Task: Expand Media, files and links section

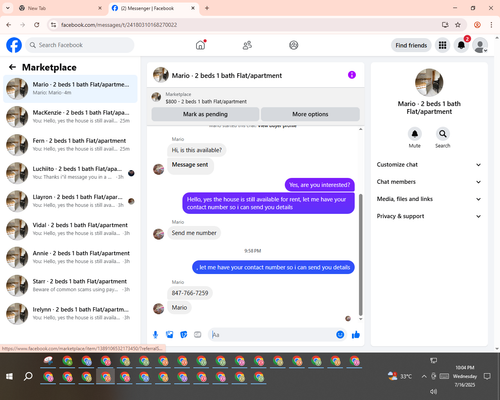Action: pyautogui.click(x=429, y=199)
